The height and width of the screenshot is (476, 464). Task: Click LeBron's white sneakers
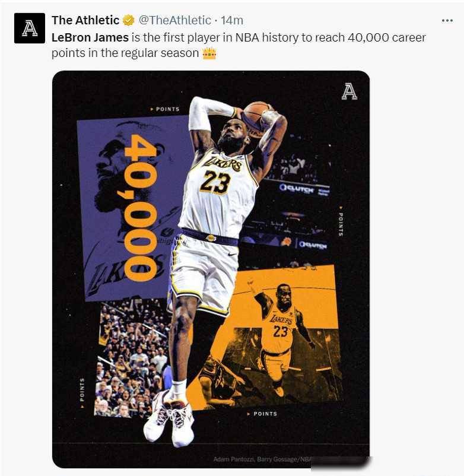(169, 419)
